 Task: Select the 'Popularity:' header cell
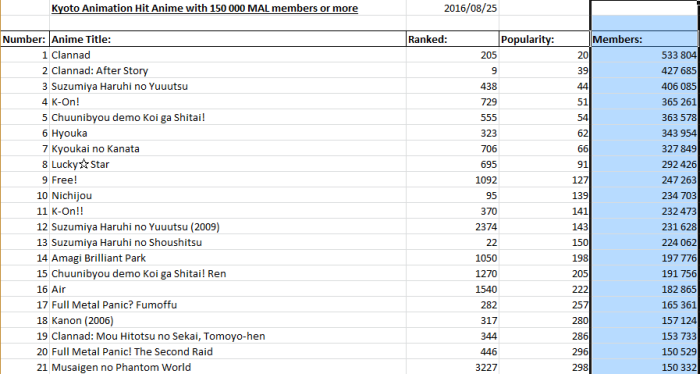[x=544, y=39]
